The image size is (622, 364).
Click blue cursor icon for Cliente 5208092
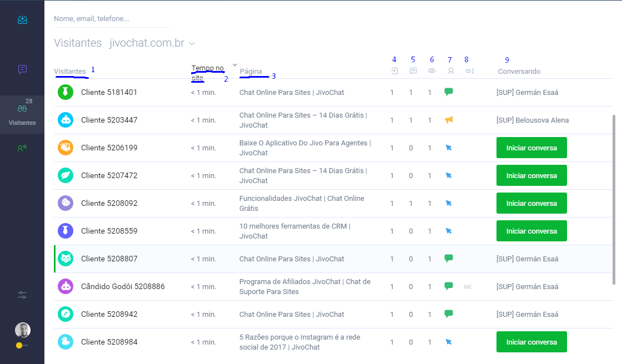coord(449,204)
